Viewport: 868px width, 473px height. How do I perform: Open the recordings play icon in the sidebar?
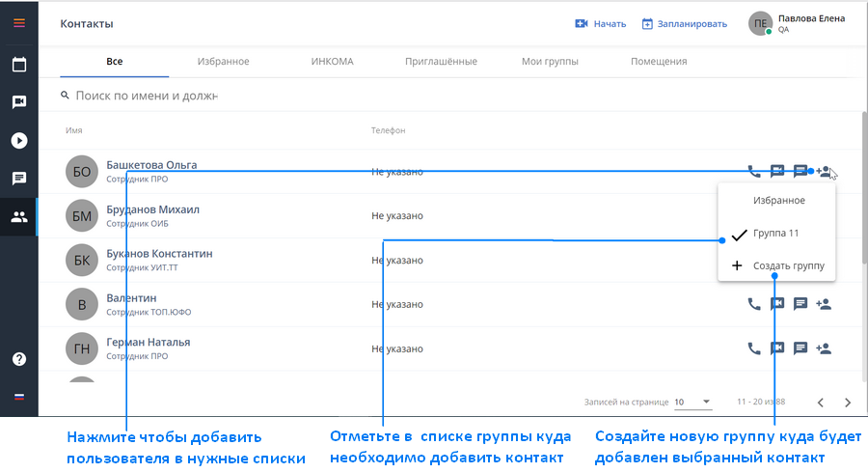pos(19,140)
